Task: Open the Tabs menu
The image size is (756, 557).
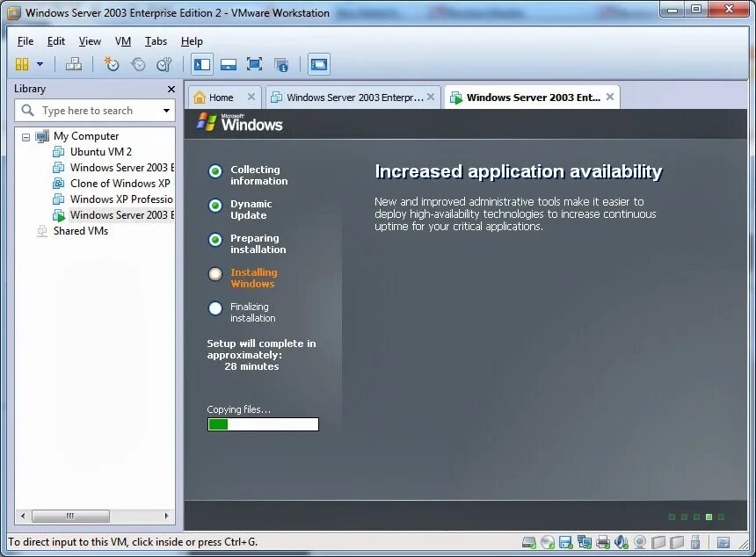Action: (x=156, y=41)
